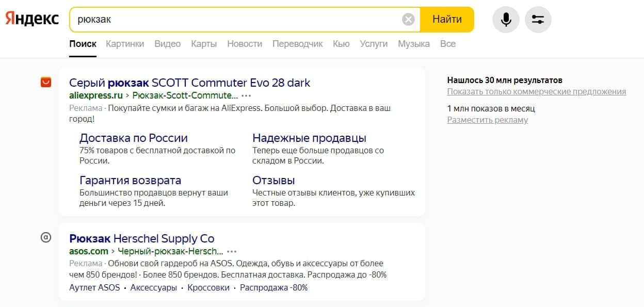The image size is (644, 307).
Task: Open the Карты tab
Action: (x=204, y=44)
